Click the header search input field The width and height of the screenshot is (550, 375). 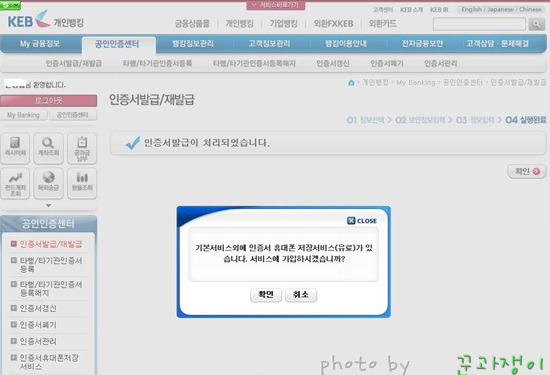point(479,24)
